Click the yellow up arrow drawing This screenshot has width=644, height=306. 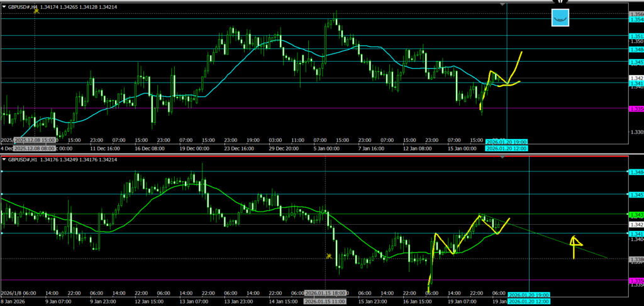tap(575, 246)
